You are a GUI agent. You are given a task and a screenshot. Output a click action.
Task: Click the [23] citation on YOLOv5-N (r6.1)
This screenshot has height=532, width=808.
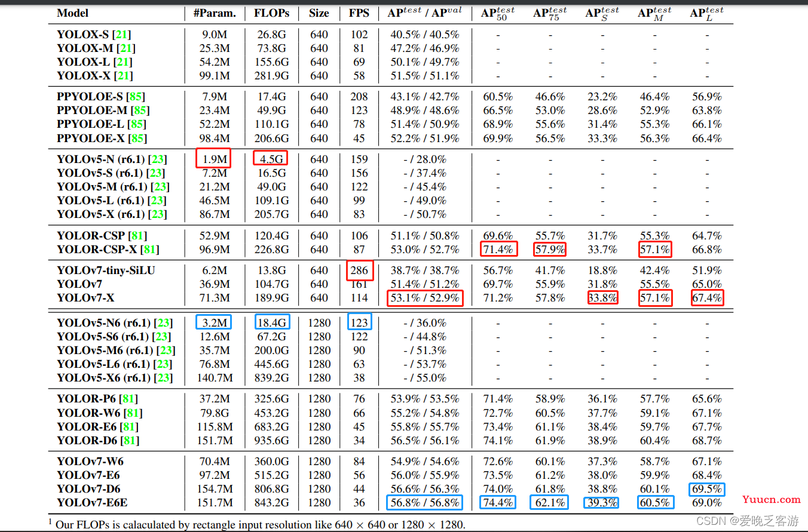(157, 159)
